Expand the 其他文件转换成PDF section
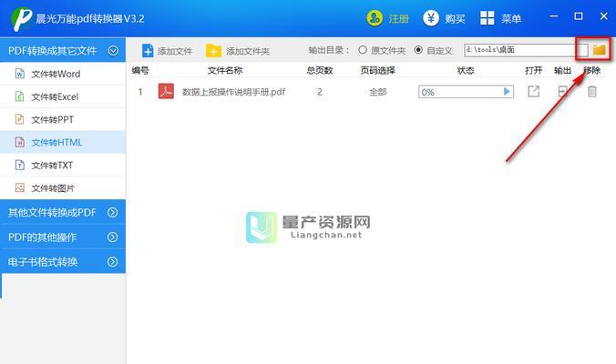616x364 pixels. 63,212
